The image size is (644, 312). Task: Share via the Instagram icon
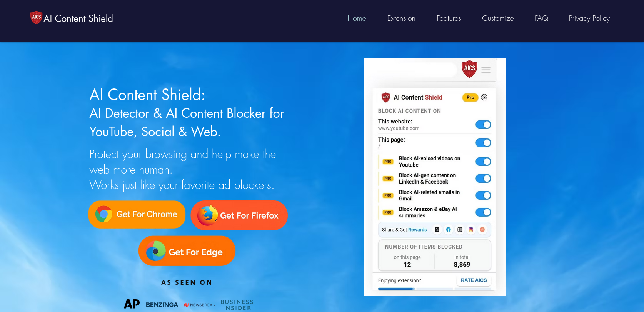coord(471,230)
